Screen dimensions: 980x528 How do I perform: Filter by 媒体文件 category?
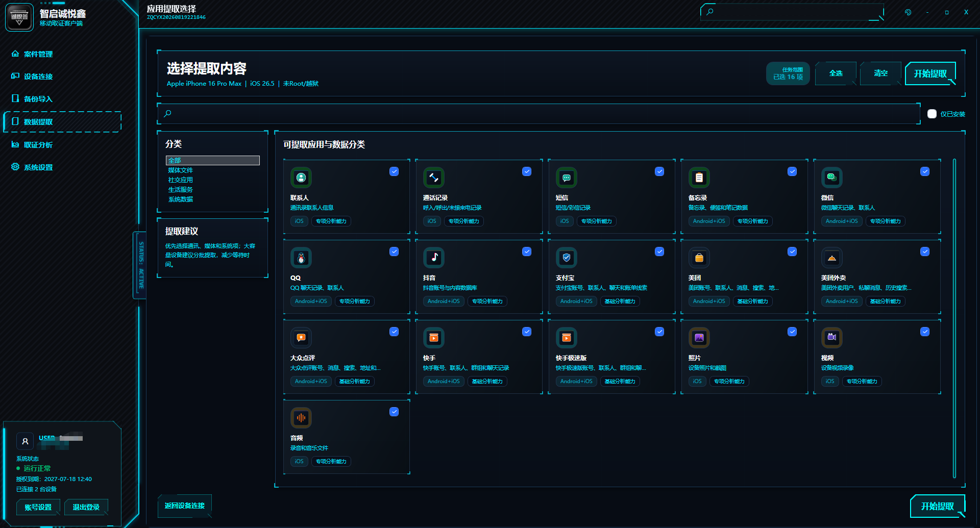213,170
